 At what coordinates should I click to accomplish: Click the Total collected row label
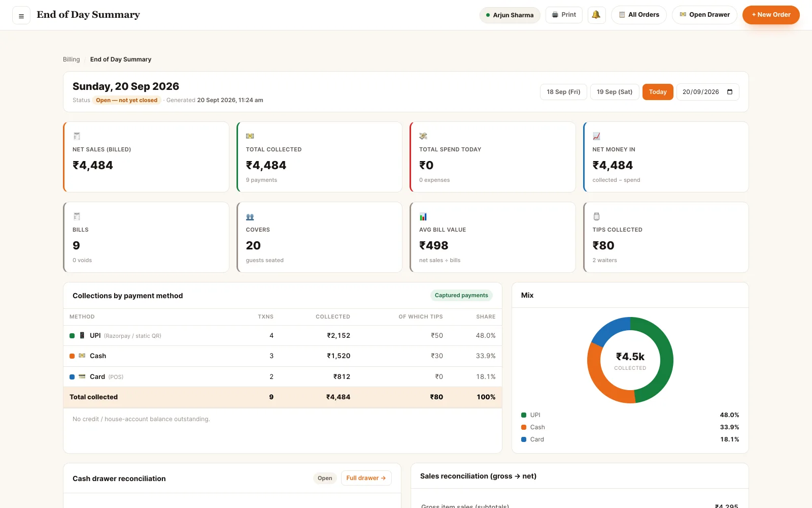pos(93,397)
